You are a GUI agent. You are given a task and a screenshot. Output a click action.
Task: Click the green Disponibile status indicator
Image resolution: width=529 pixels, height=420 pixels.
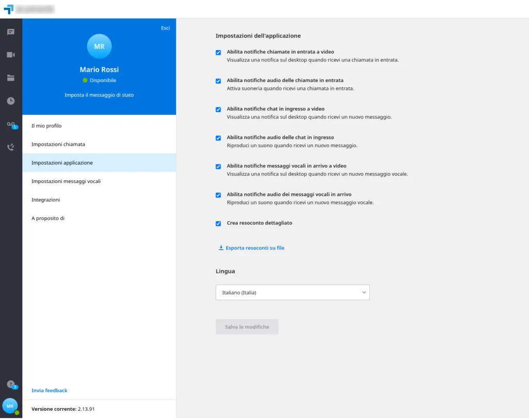(85, 80)
